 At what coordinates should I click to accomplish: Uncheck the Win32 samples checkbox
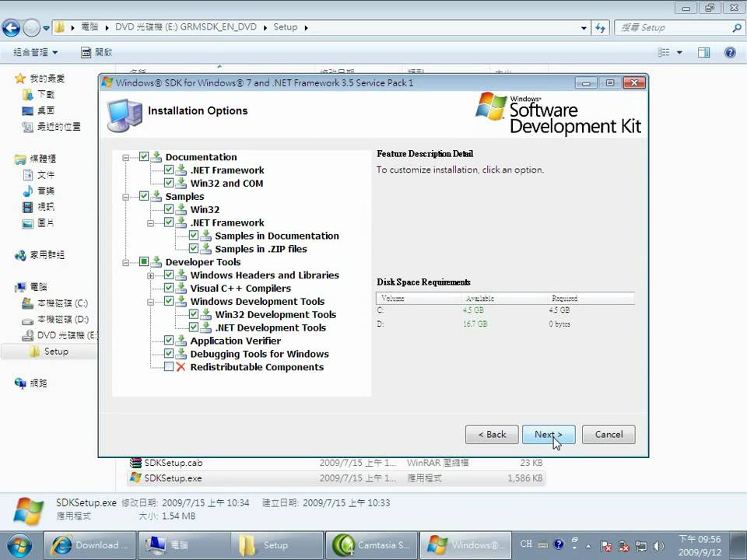click(169, 208)
